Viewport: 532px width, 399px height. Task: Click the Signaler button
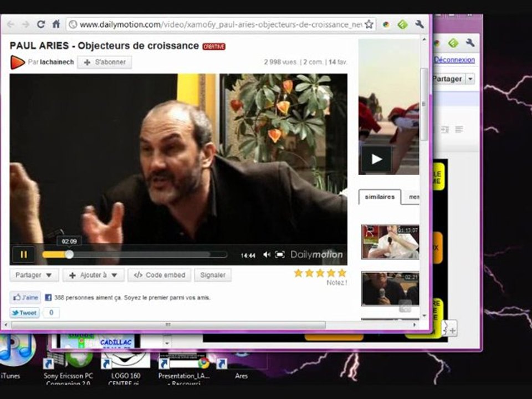213,275
